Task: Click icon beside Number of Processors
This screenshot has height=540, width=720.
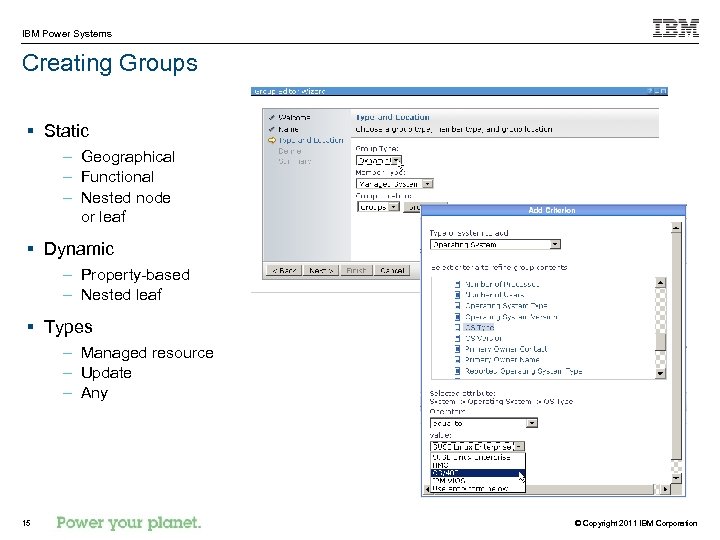Action: point(457,284)
